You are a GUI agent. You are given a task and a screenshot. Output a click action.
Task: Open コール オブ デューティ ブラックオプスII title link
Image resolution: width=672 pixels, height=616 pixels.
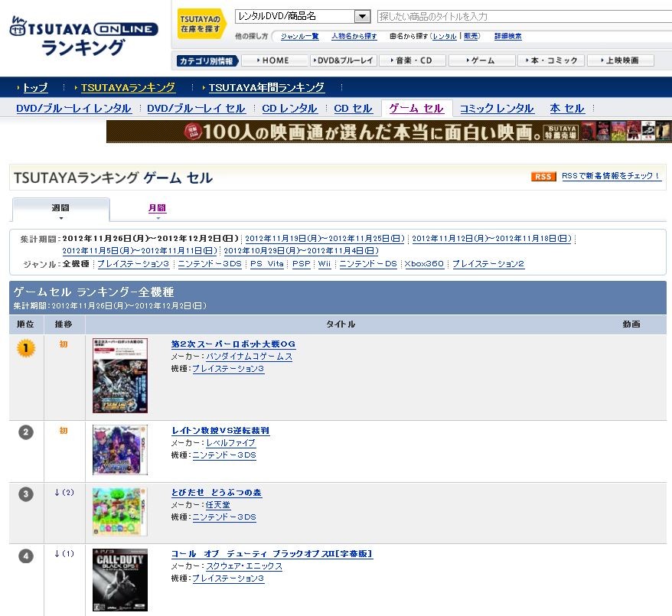pos(272,554)
